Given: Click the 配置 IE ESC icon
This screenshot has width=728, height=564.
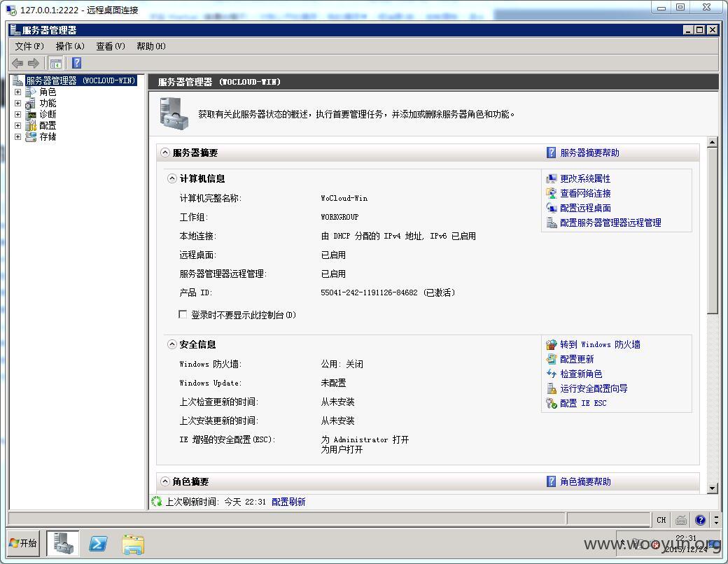Looking at the screenshot, I should click(551, 403).
